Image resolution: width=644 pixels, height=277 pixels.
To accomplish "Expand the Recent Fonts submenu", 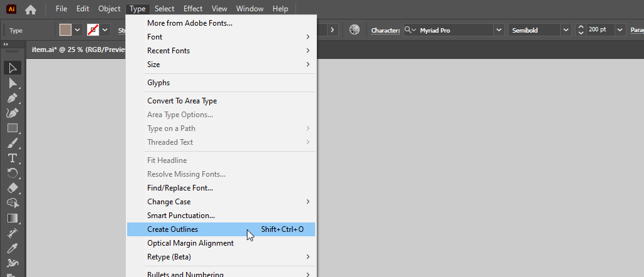I will tap(221, 51).
